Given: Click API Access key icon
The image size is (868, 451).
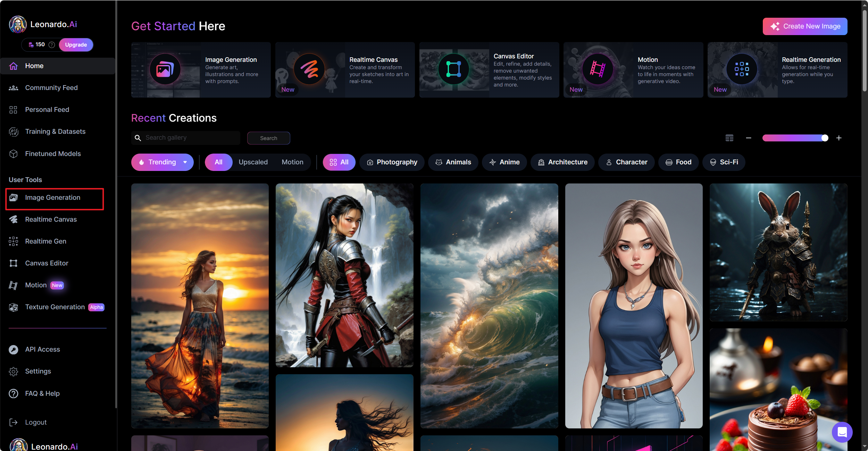Looking at the screenshot, I should tap(14, 350).
